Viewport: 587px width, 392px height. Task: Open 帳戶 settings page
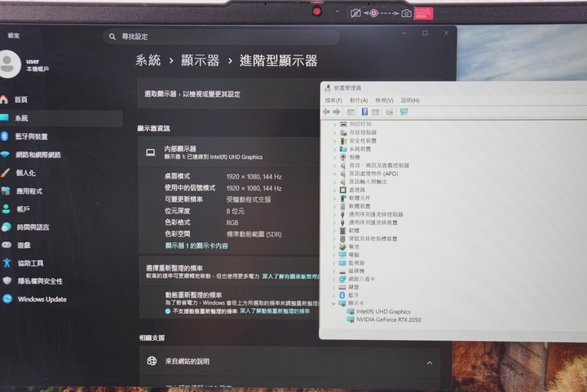23,209
